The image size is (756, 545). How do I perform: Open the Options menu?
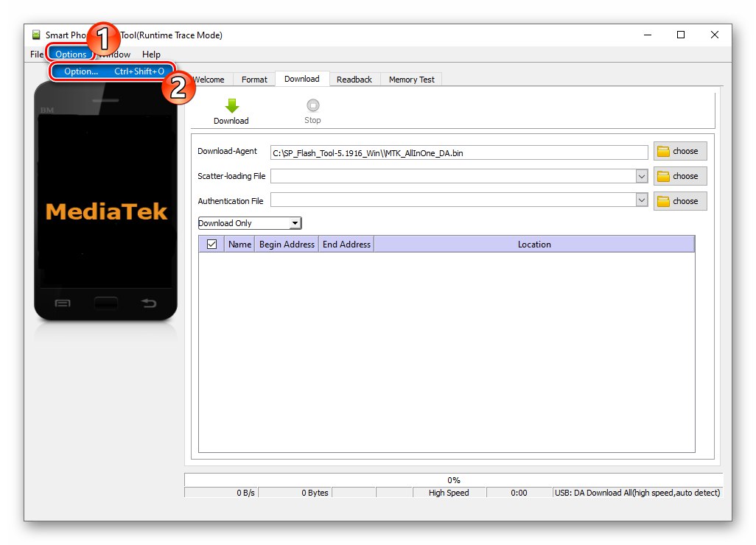71,54
